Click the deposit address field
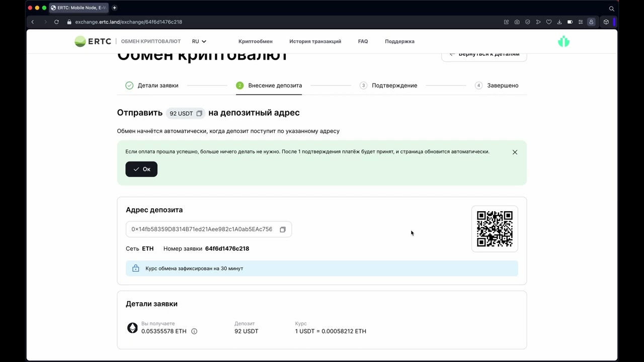This screenshot has width=644, height=362. (x=209, y=229)
